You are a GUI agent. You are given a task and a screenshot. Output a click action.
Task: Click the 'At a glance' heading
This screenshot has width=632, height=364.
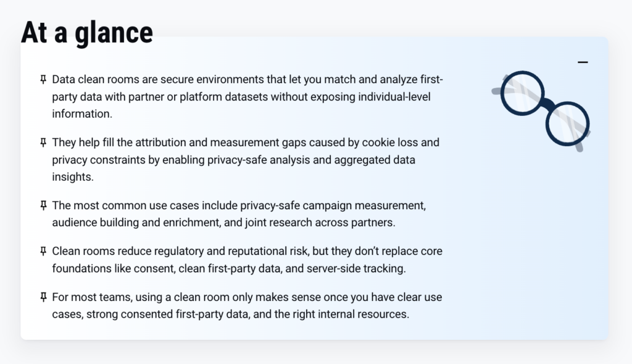(x=87, y=32)
